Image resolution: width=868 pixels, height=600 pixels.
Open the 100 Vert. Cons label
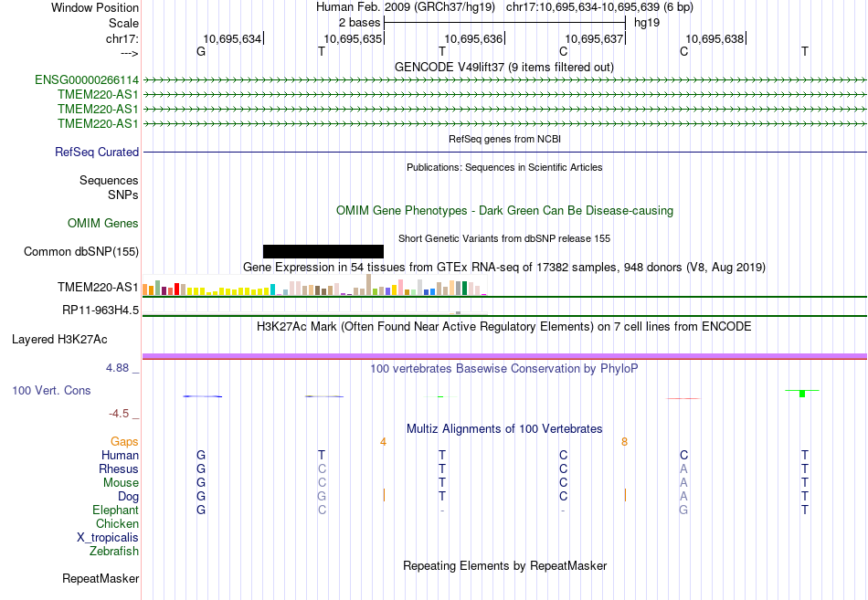tap(51, 390)
